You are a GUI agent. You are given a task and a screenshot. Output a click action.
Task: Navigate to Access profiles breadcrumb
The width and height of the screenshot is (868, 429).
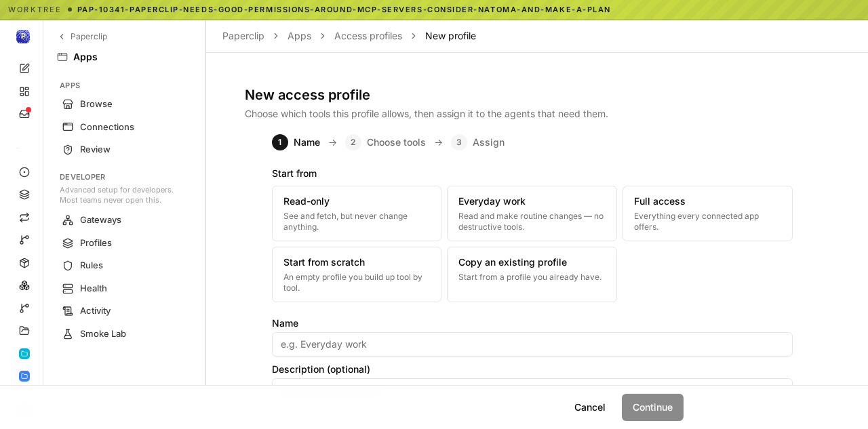(x=368, y=36)
